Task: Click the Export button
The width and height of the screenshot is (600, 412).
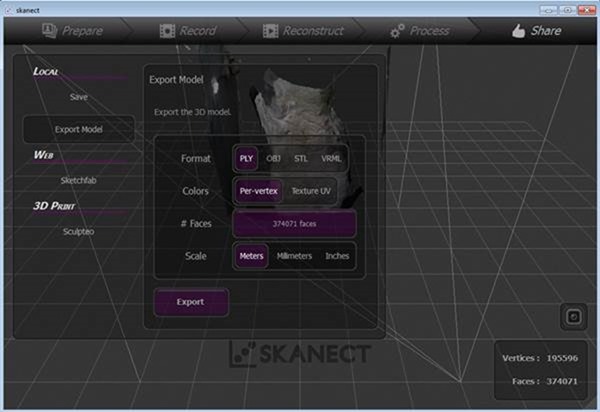Action: (191, 302)
